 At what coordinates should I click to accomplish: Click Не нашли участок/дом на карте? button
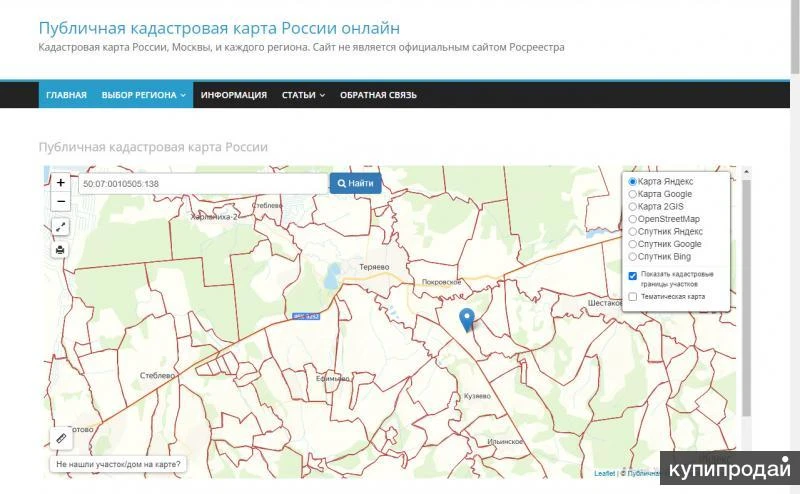point(118,465)
